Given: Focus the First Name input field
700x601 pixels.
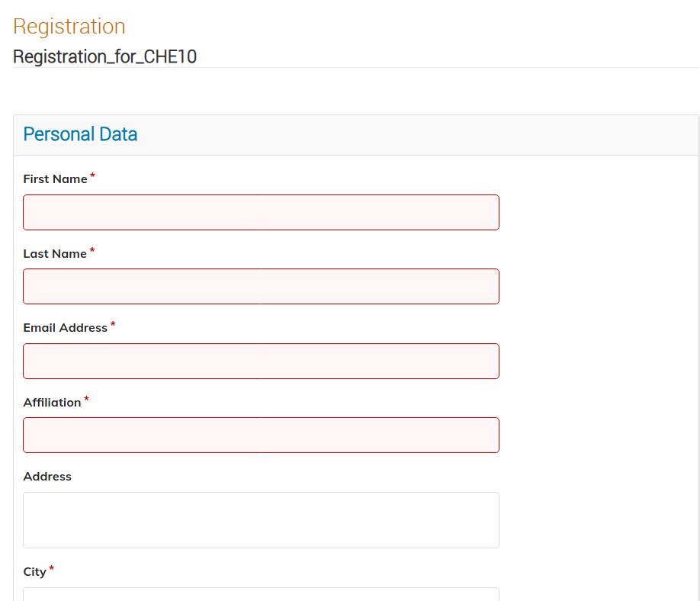Looking at the screenshot, I should 261,213.
